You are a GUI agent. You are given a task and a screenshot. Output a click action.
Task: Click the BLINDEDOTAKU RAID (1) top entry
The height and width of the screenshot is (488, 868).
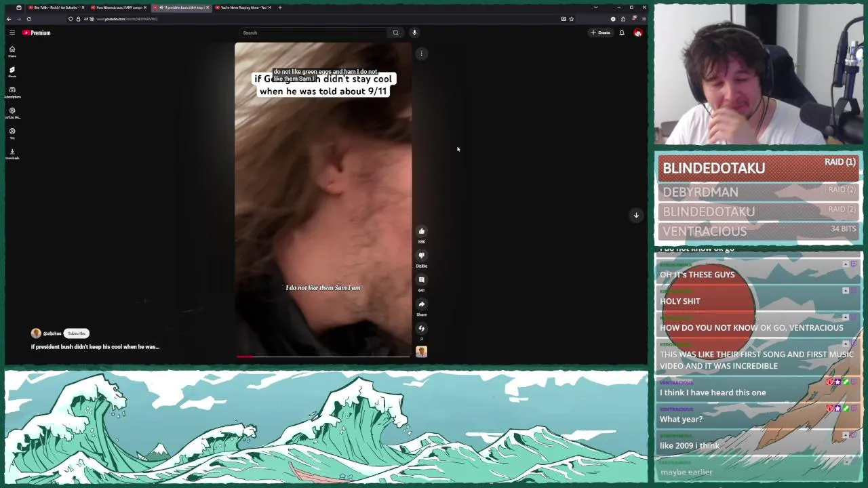coord(758,167)
